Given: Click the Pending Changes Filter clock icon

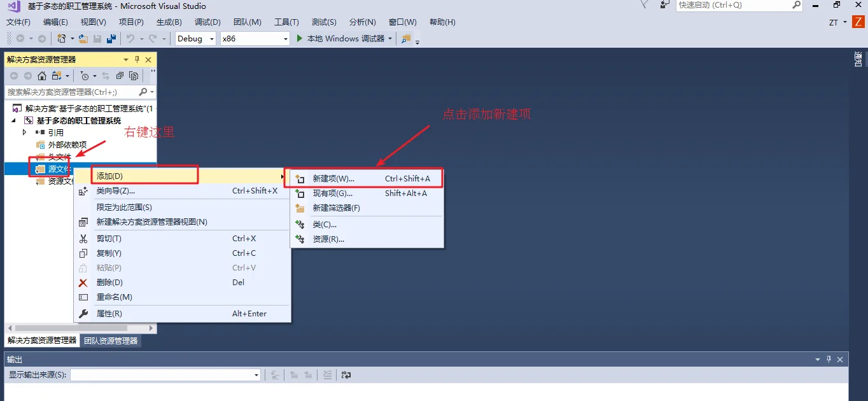Looking at the screenshot, I should [x=84, y=76].
